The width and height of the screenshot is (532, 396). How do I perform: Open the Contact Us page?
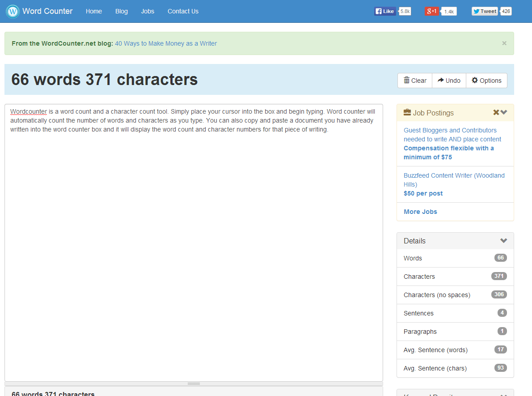pos(183,11)
